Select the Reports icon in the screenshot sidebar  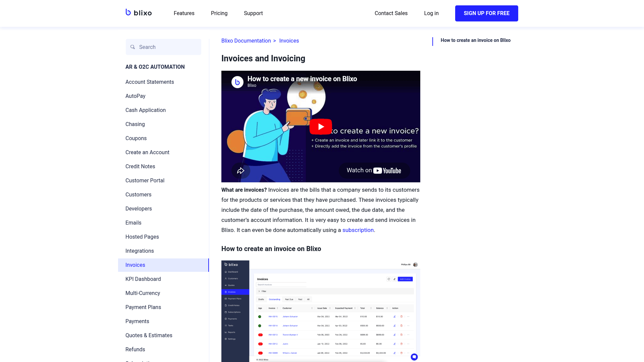point(226,332)
